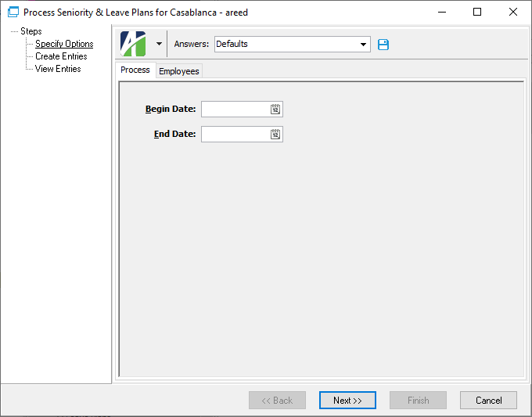Click the << Back button
Screen dimensions: 532x417
pos(277,401)
